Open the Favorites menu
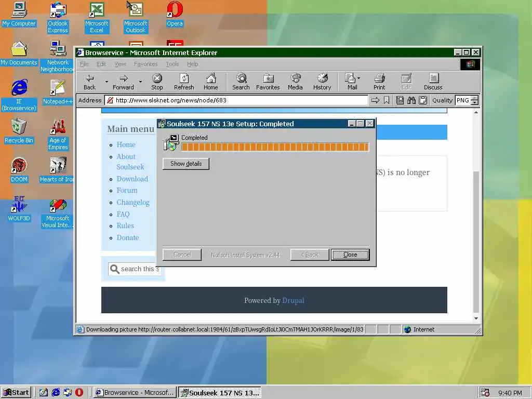The height and width of the screenshot is (399, 532). [x=145, y=64]
